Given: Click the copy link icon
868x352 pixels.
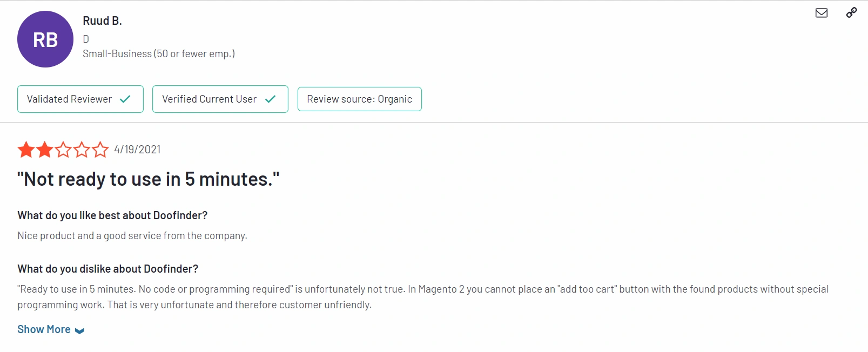Looking at the screenshot, I should (852, 11).
